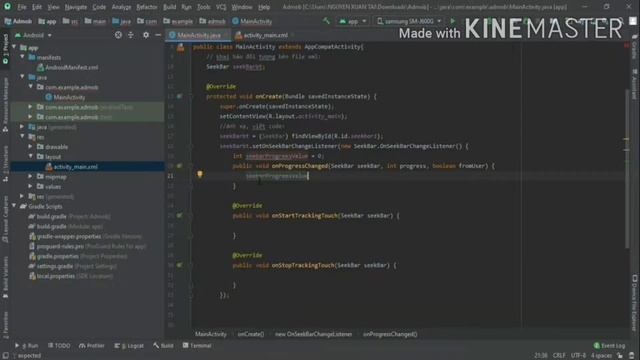
Task: Open the VCS menu
Action: [221, 7]
